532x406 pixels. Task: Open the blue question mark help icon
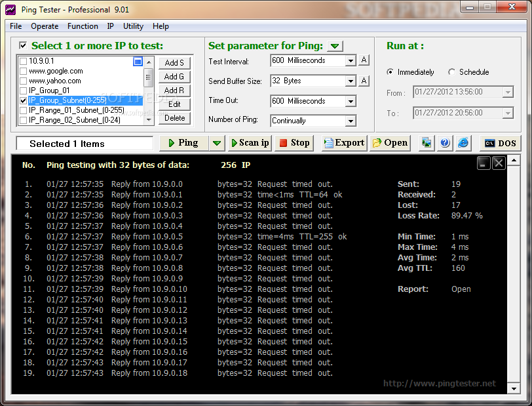point(445,143)
